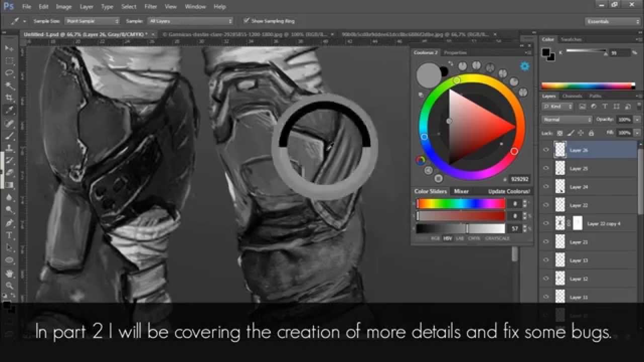Image resolution: width=644 pixels, height=362 pixels.
Task: Click the type layer filter icon
Action: click(x=604, y=107)
